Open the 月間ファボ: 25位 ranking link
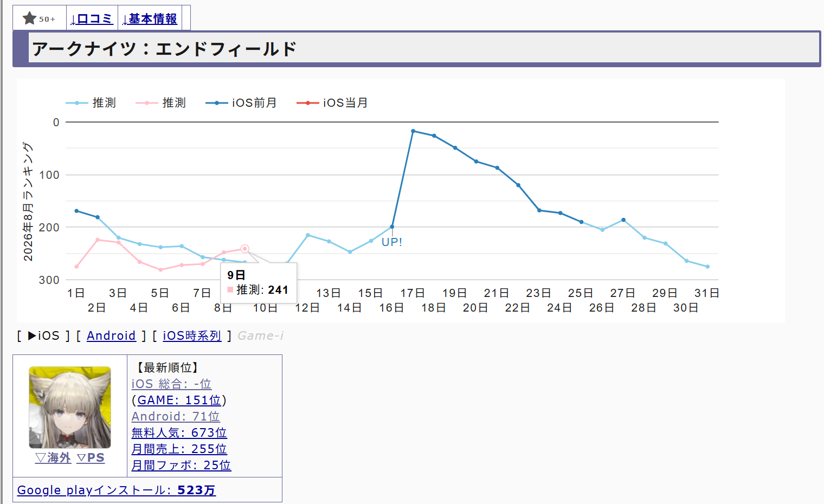The image size is (824, 504). point(182,466)
